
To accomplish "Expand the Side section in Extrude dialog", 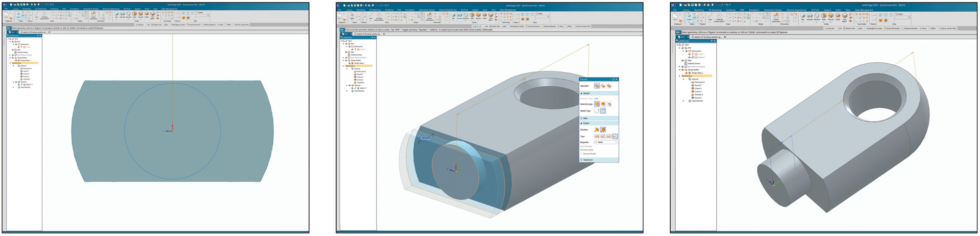I will coord(585,118).
